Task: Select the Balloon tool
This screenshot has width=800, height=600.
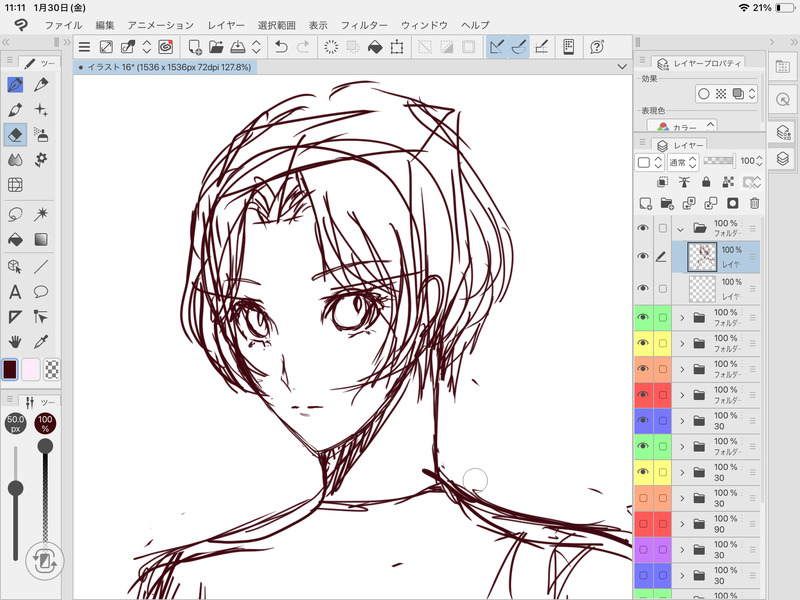Action: coord(41,292)
